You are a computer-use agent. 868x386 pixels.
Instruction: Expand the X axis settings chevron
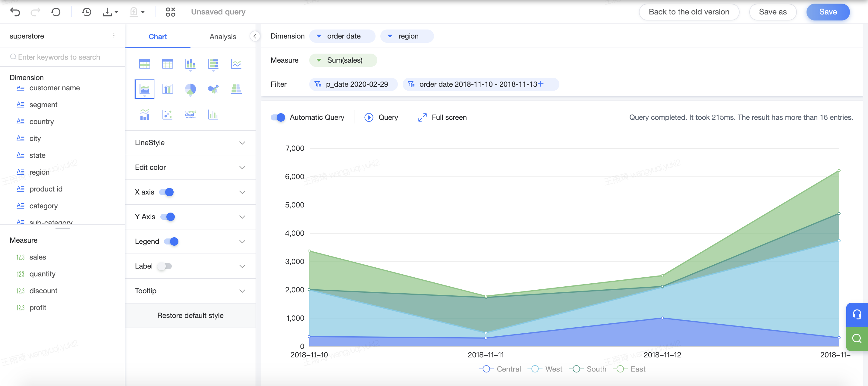(x=242, y=192)
